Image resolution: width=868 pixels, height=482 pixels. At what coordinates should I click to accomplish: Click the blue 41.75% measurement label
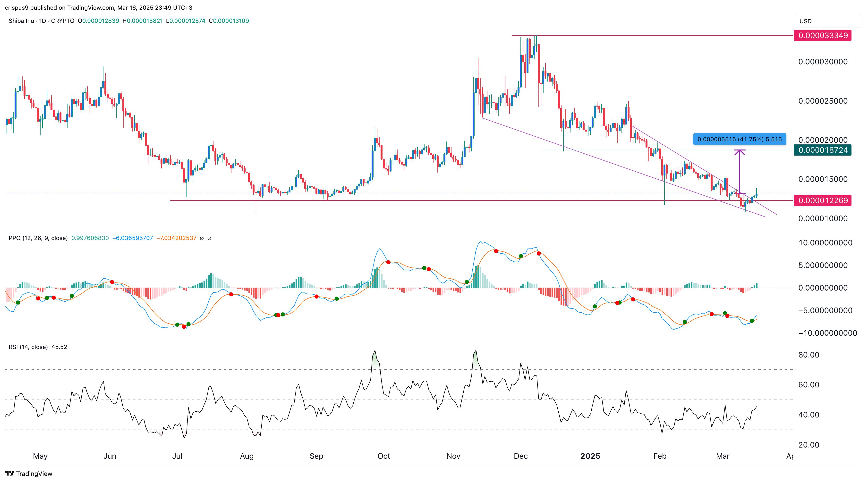[740, 139]
